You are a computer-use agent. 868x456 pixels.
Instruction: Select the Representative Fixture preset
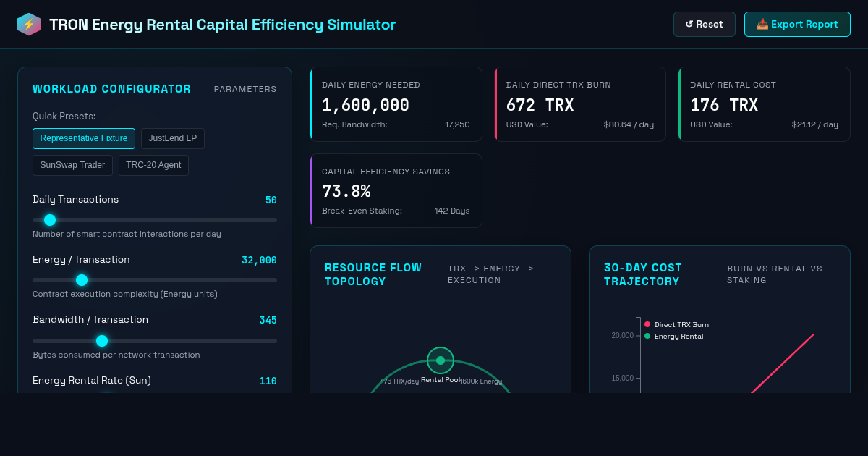84,138
